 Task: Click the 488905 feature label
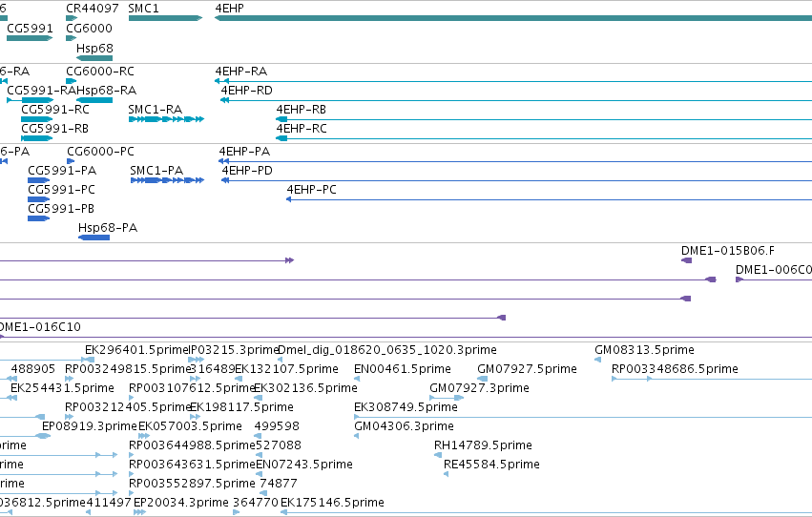33,369
